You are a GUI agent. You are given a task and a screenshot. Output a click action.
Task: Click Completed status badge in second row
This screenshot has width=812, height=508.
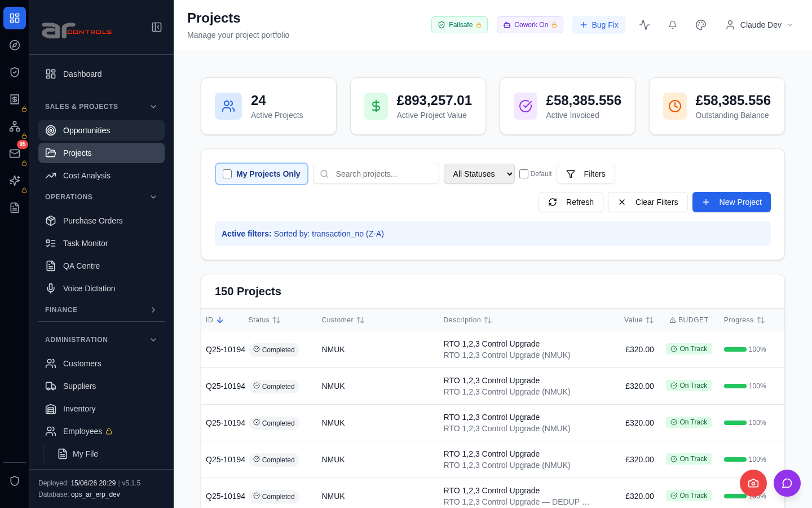274,387
